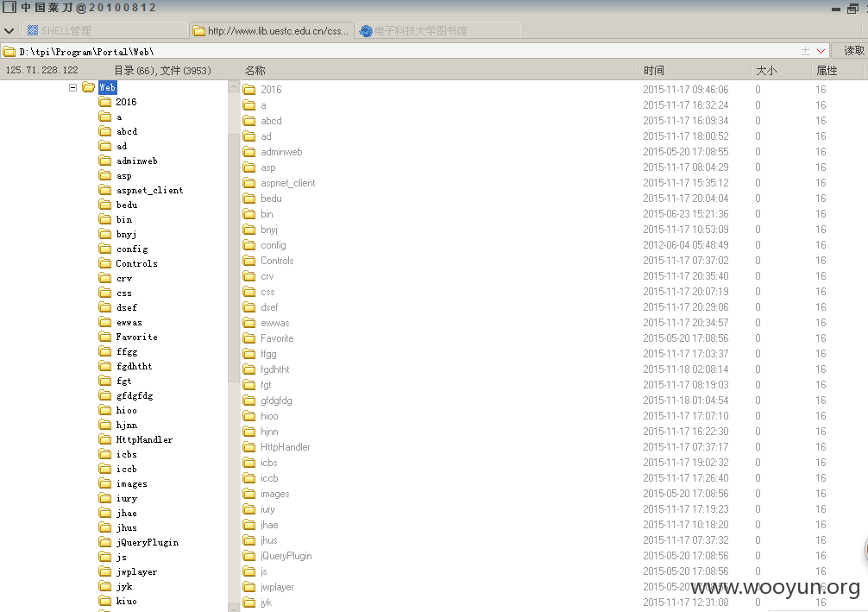Select the gfdgfdg folder in tree

pyautogui.click(x=135, y=395)
